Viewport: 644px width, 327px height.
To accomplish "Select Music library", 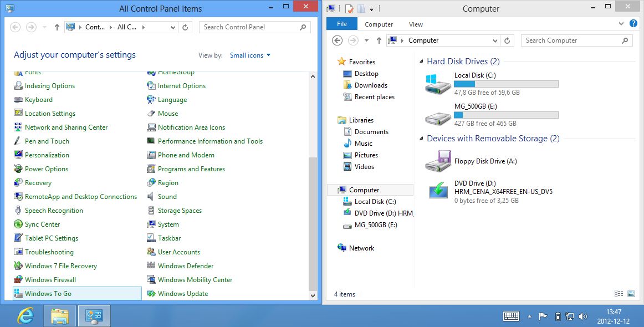I will tap(357, 144).
